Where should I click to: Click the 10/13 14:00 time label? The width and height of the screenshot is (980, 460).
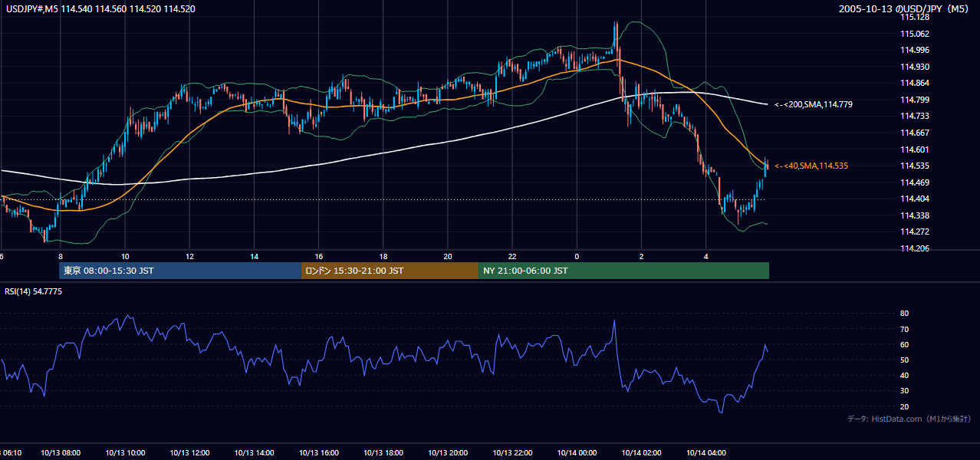[254, 453]
